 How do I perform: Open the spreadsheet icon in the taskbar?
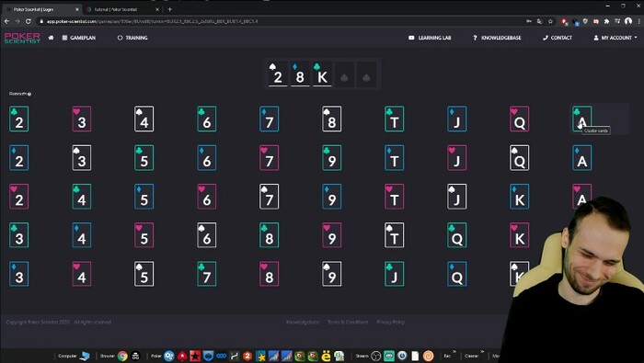click(x=339, y=356)
